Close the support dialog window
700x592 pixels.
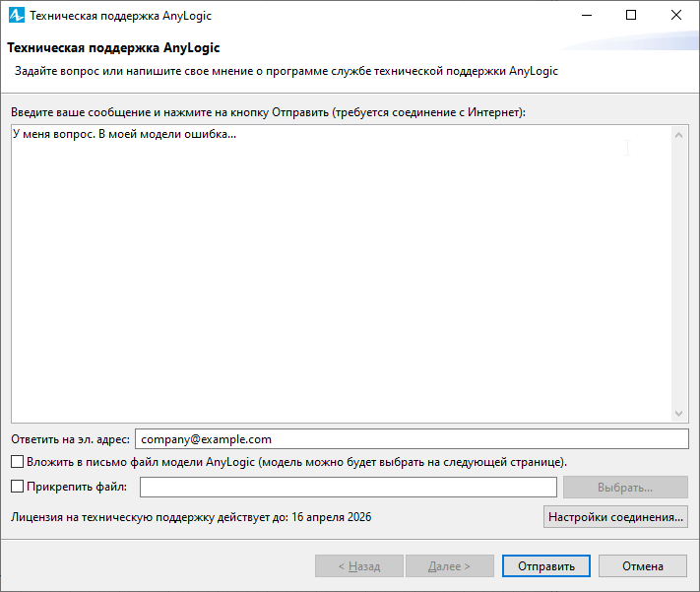[676, 15]
